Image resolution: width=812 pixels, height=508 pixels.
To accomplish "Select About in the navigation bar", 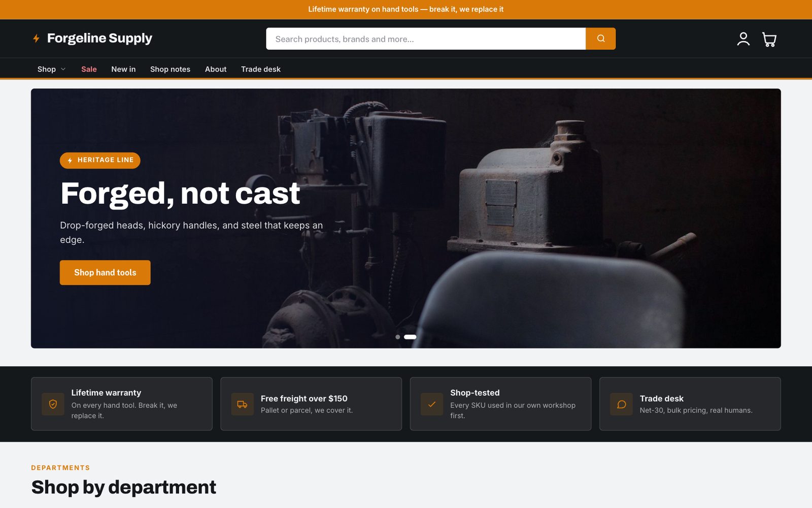I will click(x=216, y=69).
